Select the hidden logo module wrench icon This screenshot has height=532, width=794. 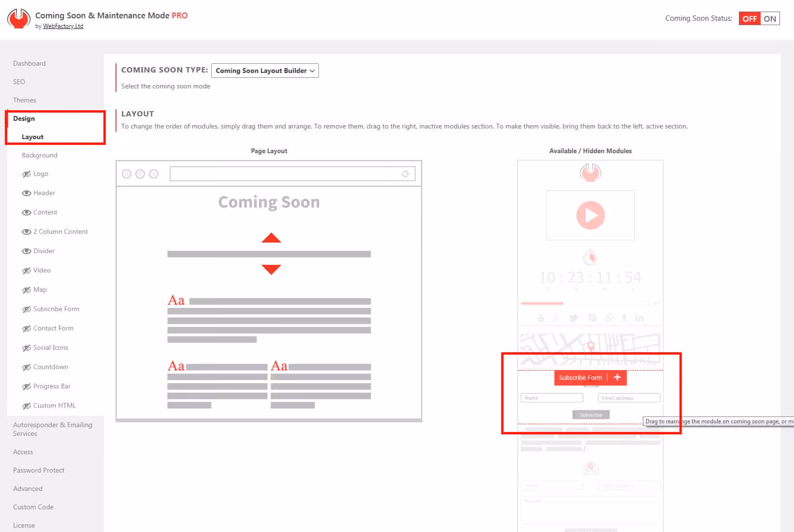point(590,173)
